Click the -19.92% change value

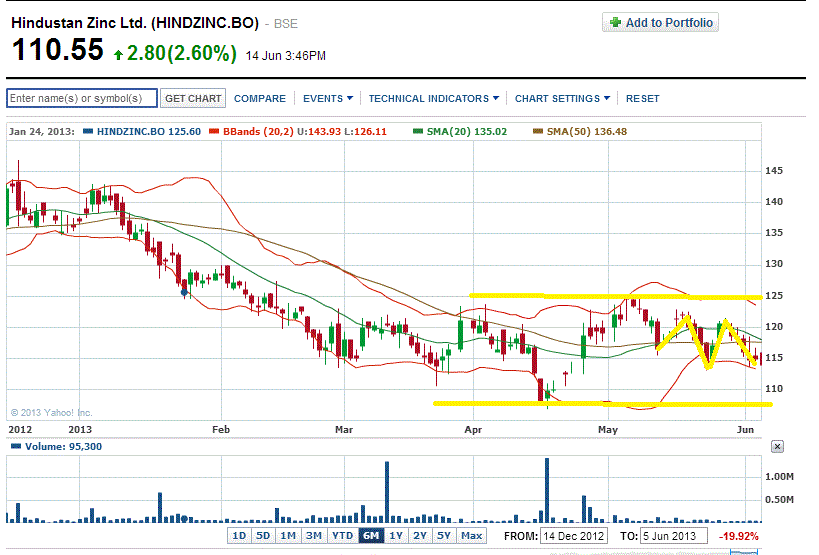(x=738, y=536)
